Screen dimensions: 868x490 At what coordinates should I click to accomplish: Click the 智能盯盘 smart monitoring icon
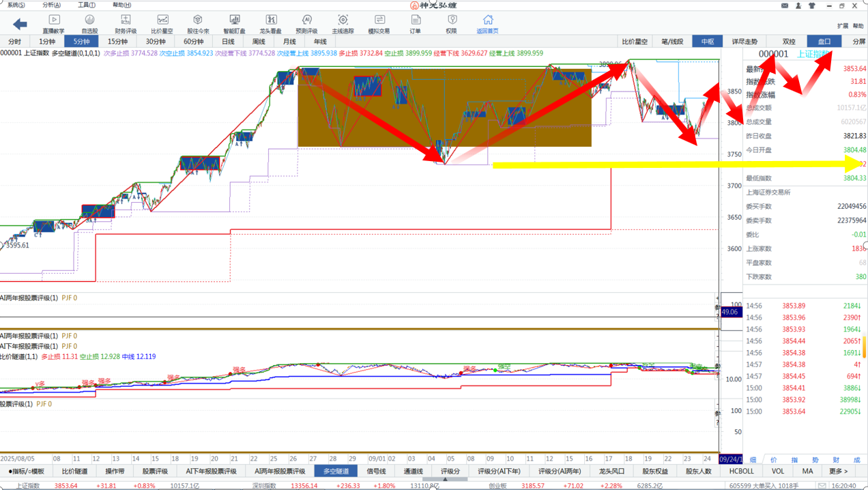pyautogui.click(x=234, y=24)
